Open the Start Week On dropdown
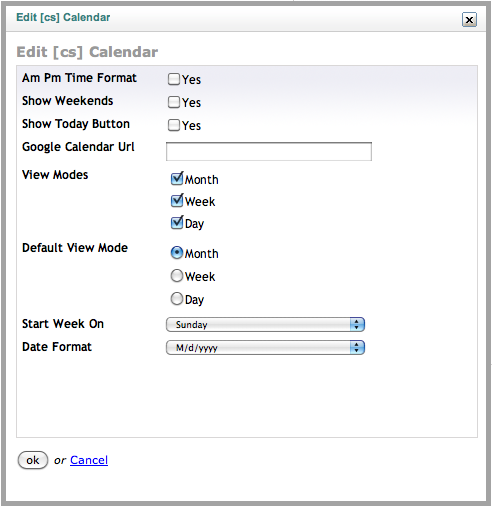The image size is (492, 508). point(265,324)
